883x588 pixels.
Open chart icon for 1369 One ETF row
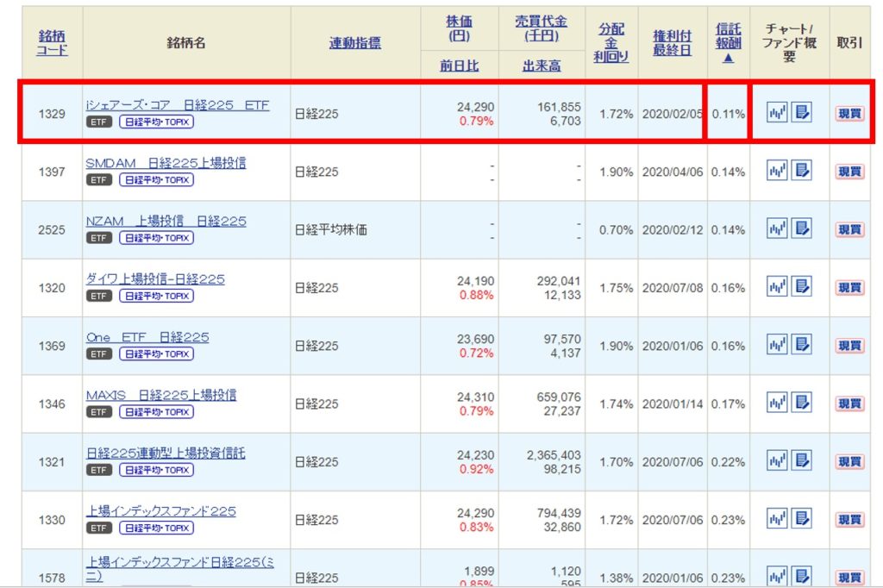[x=777, y=344]
